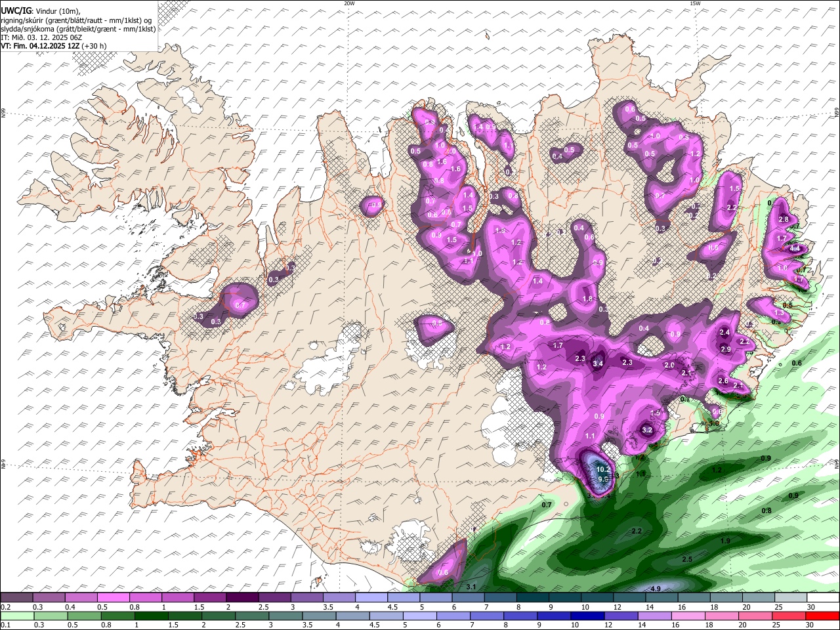Click the 15W longitude label

click(694, 3)
